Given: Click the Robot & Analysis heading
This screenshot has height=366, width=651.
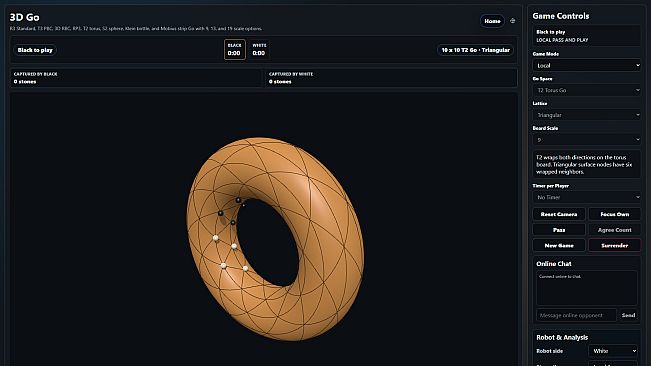Looking at the screenshot, I should pyautogui.click(x=562, y=337).
